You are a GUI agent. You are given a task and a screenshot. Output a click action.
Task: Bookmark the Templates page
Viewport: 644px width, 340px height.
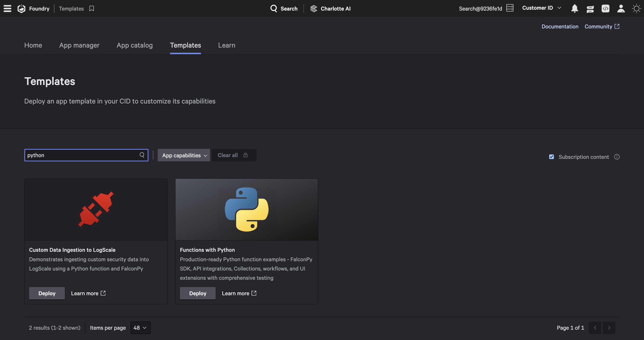pos(92,8)
